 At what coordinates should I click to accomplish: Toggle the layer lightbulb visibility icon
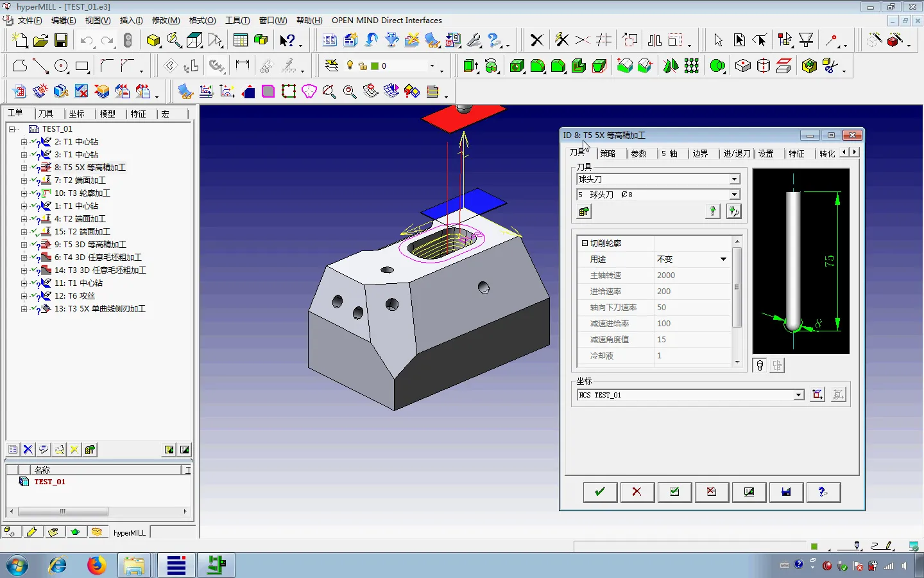[350, 66]
